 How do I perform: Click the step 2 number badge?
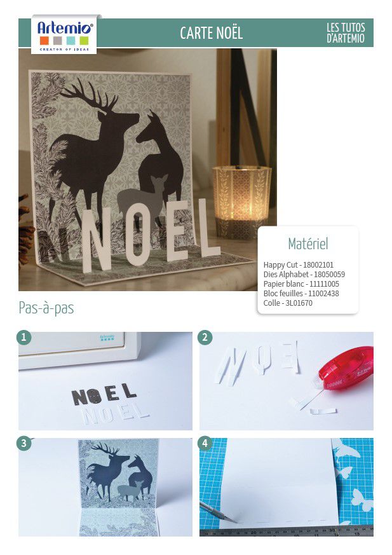pyautogui.click(x=205, y=338)
